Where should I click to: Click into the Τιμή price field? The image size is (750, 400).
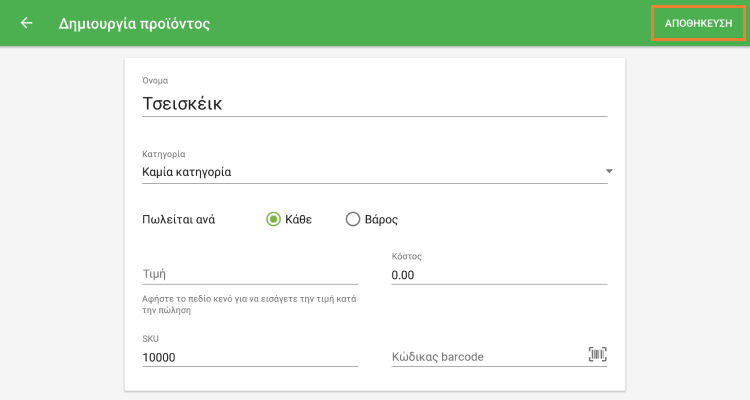point(250,273)
